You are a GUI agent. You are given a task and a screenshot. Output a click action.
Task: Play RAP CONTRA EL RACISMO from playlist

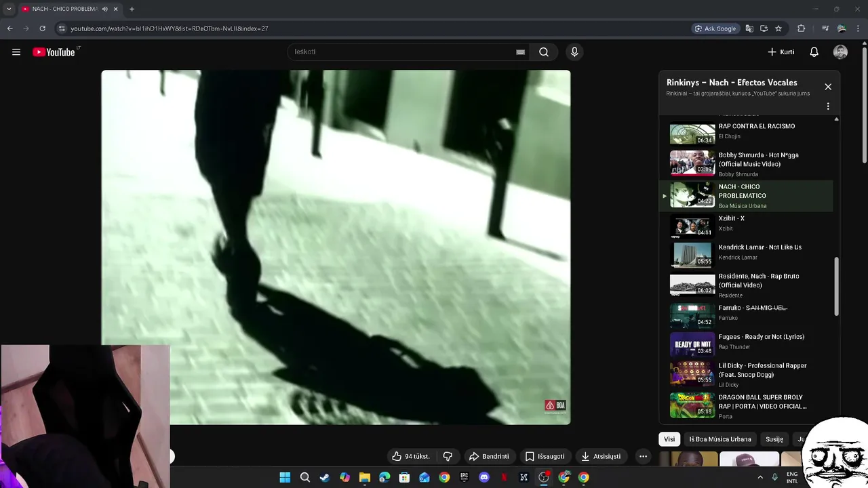(x=746, y=131)
